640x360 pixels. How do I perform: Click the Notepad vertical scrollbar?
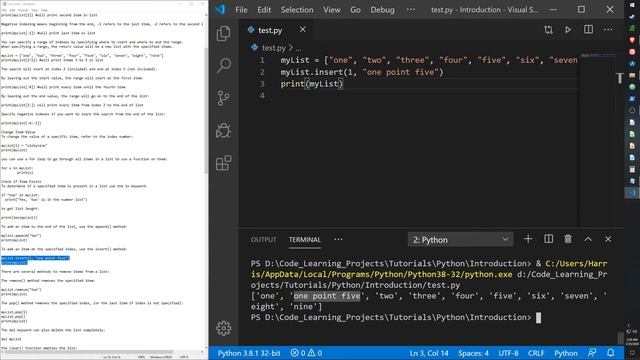click(x=206, y=110)
